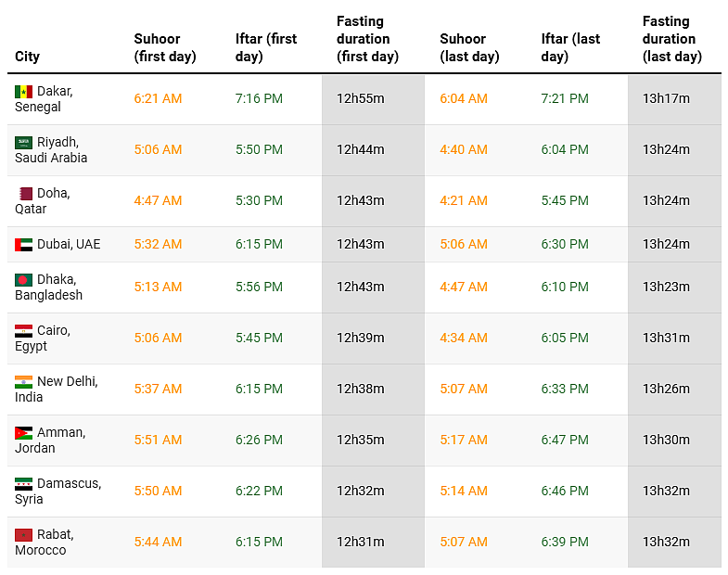Select New Delhi's 6:15 PM iftar cell
The image size is (728, 575).
pos(259,389)
